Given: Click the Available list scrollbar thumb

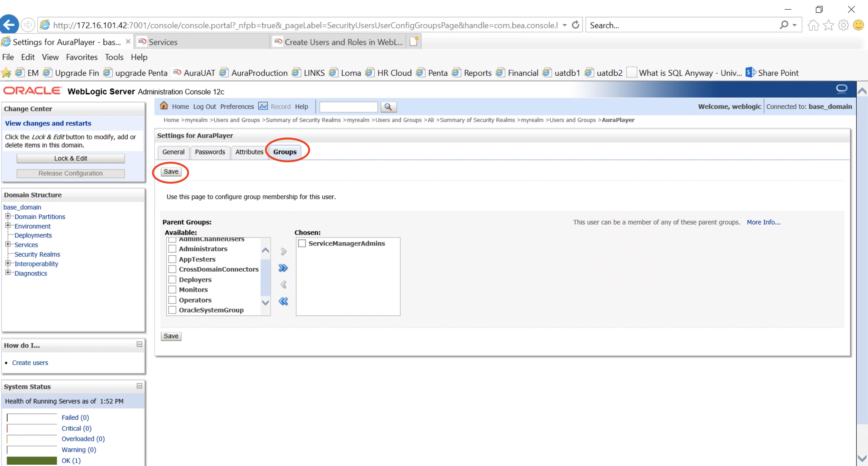Looking at the screenshot, I should (x=265, y=277).
